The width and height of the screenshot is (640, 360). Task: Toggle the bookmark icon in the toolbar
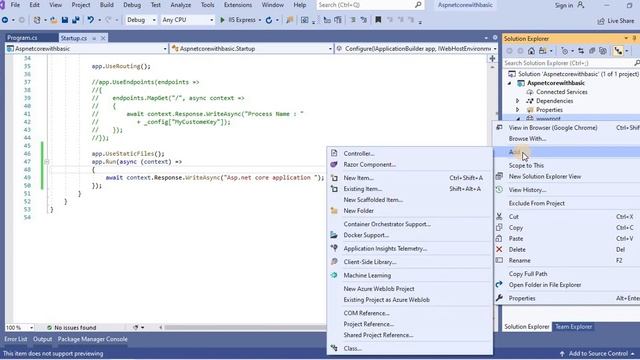pyautogui.click(x=378, y=20)
